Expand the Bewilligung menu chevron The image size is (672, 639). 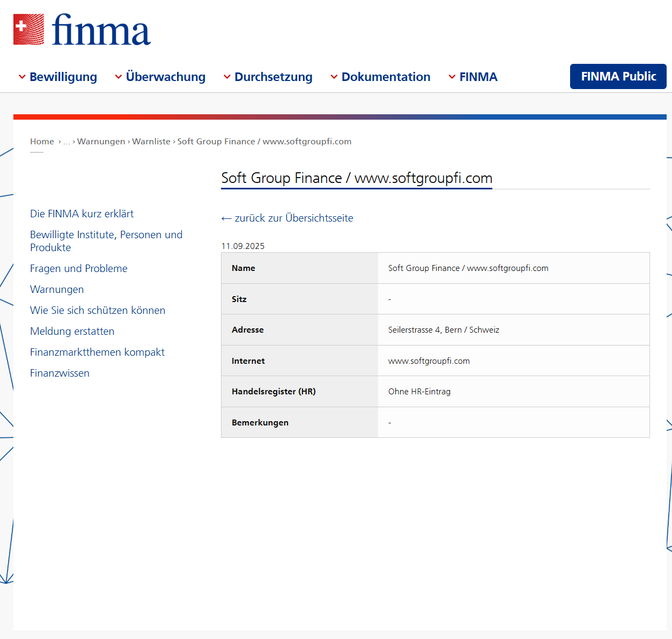coord(22,77)
